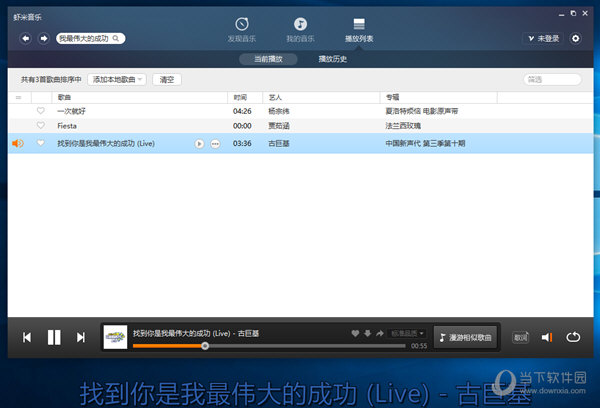Open the 标准品质 quality dropdown
Viewport: 600px width, 408px height.
tap(407, 333)
